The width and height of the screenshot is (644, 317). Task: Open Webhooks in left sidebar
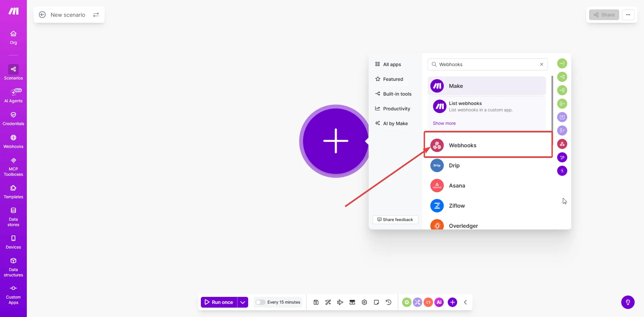13,141
